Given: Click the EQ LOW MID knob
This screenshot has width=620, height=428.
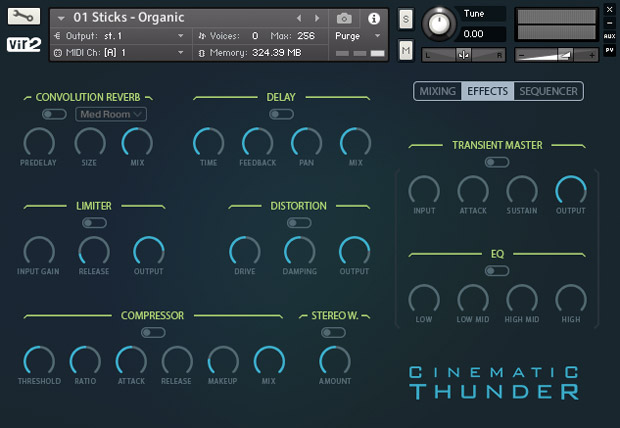Looking at the screenshot, I should [x=473, y=299].
